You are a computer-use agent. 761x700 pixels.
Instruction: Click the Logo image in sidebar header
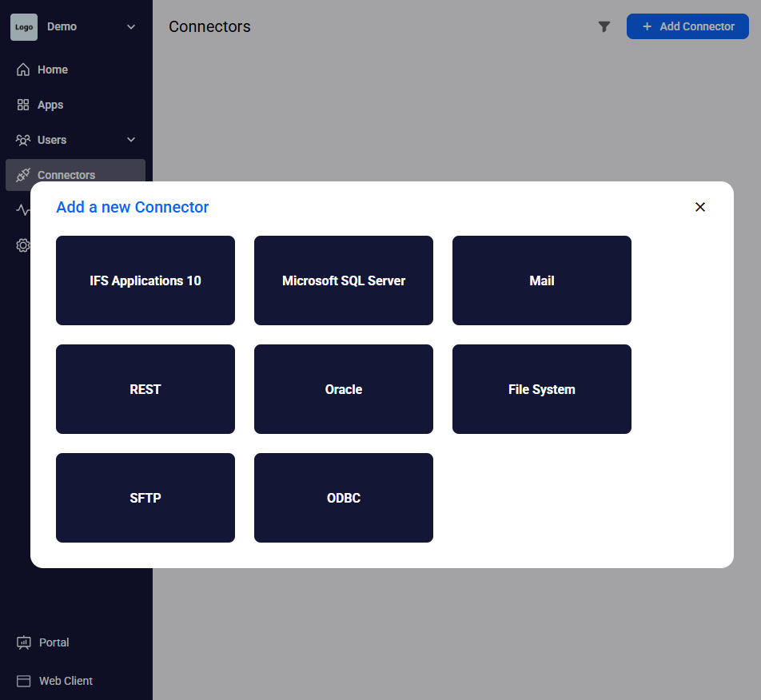point(24,26)
